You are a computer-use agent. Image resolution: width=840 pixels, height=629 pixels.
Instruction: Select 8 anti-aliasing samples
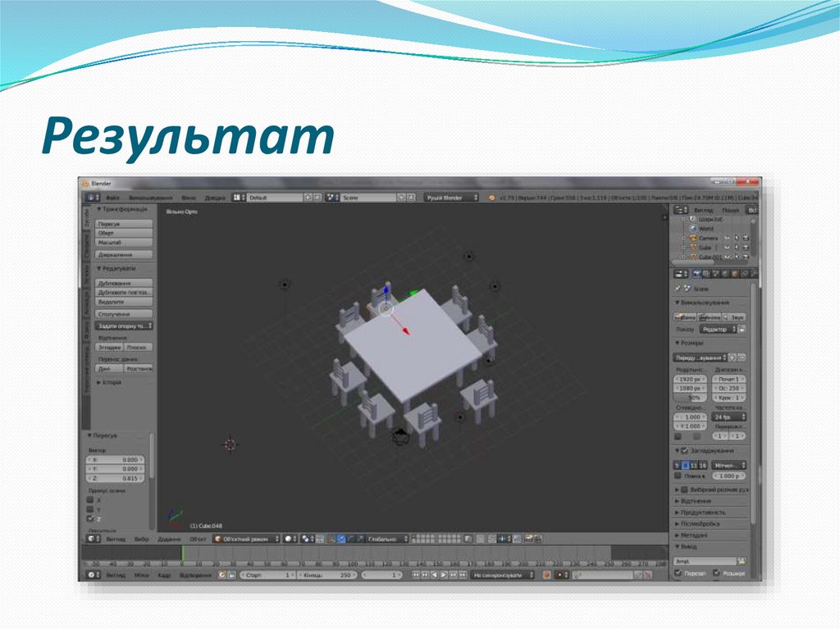point(685,465)
